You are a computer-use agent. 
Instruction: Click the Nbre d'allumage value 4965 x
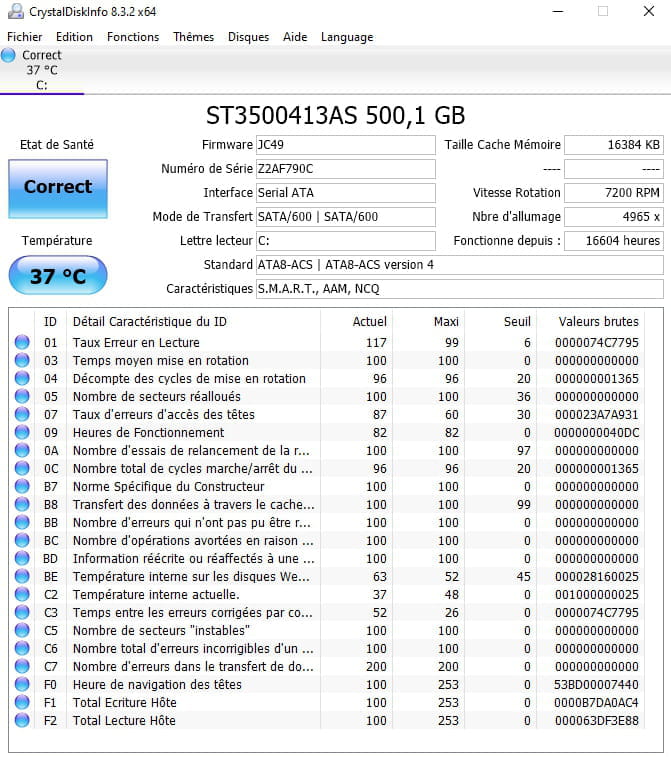[x=614, y=217]
